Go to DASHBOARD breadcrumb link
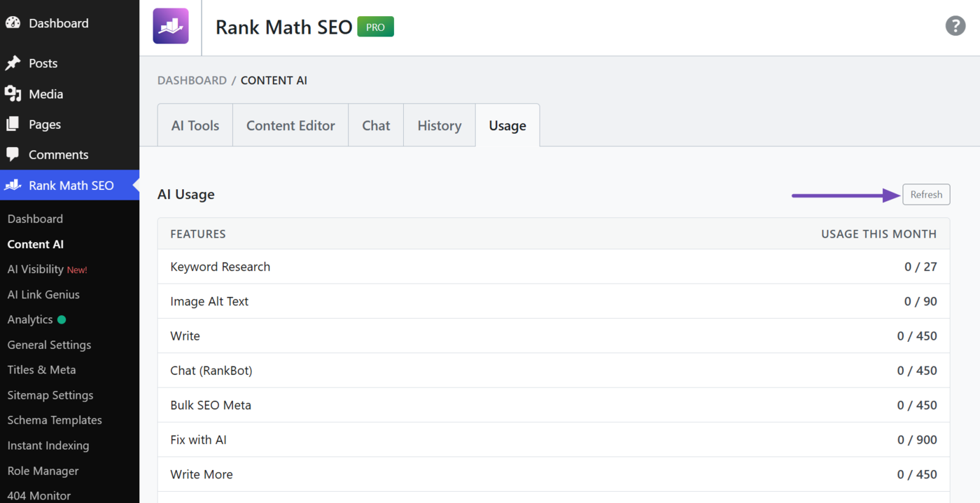Screen dimensions: 980x503 [192, 81]
